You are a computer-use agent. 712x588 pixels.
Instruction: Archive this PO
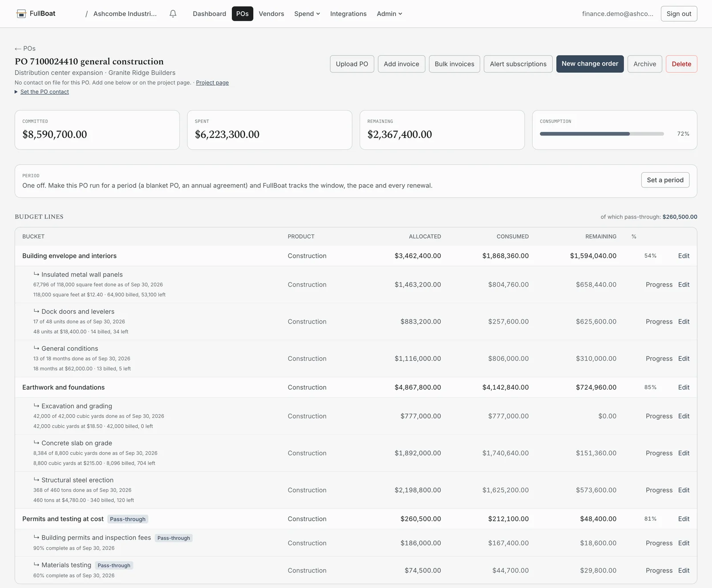645,64
